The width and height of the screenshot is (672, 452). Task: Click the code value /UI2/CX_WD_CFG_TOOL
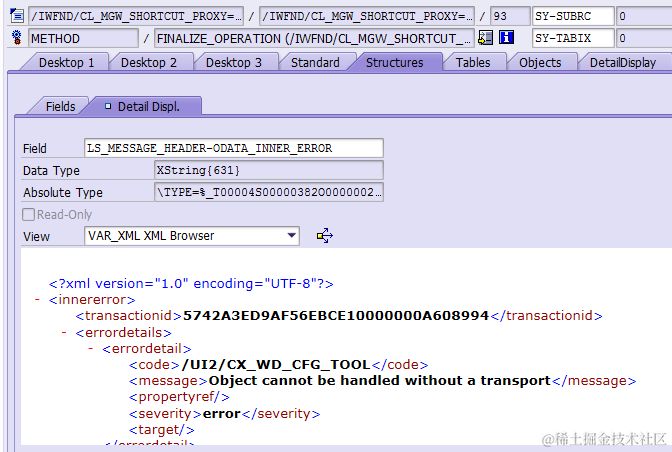coord(276,365)
